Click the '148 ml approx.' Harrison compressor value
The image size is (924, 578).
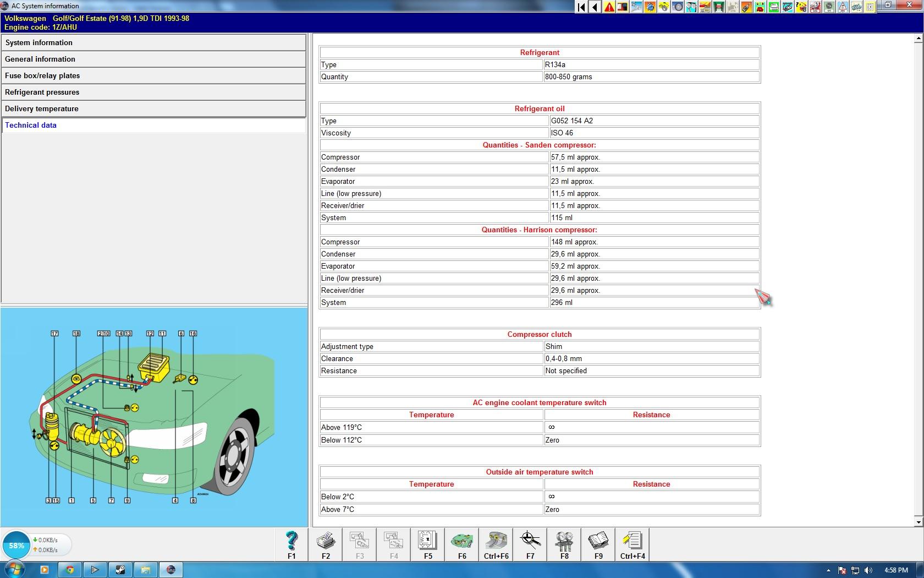pyautogui.click(x=574, y=242)
